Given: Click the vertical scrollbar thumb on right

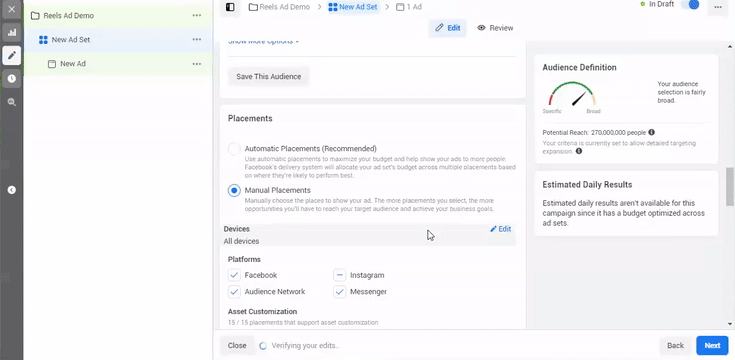Looking at the screenshot, I should point(730,187).
